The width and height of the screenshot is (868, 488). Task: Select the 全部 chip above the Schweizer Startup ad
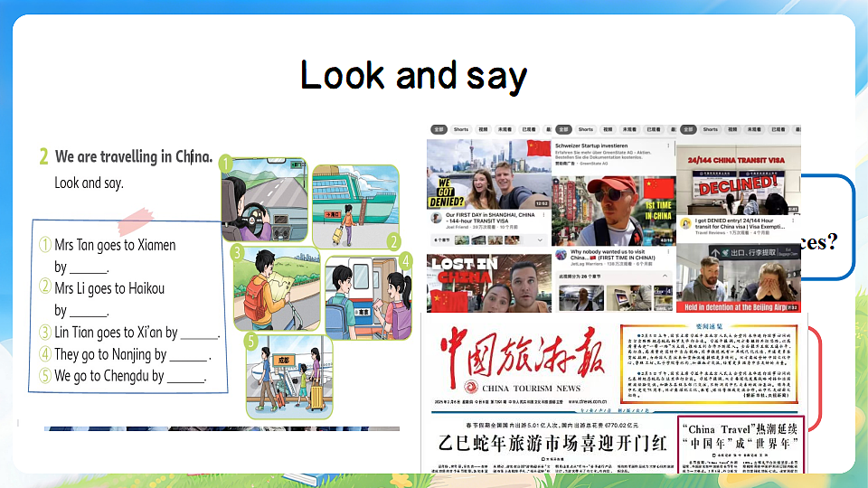pos(563,129)
